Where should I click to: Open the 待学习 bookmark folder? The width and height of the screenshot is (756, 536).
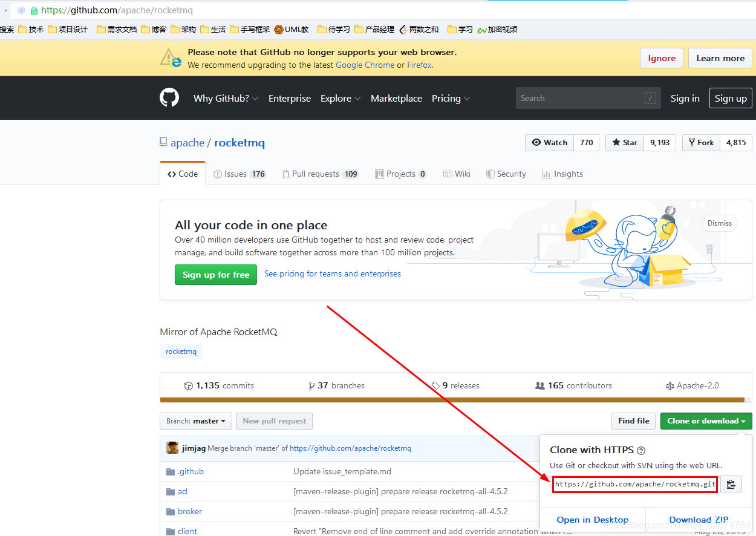(334, 29)
